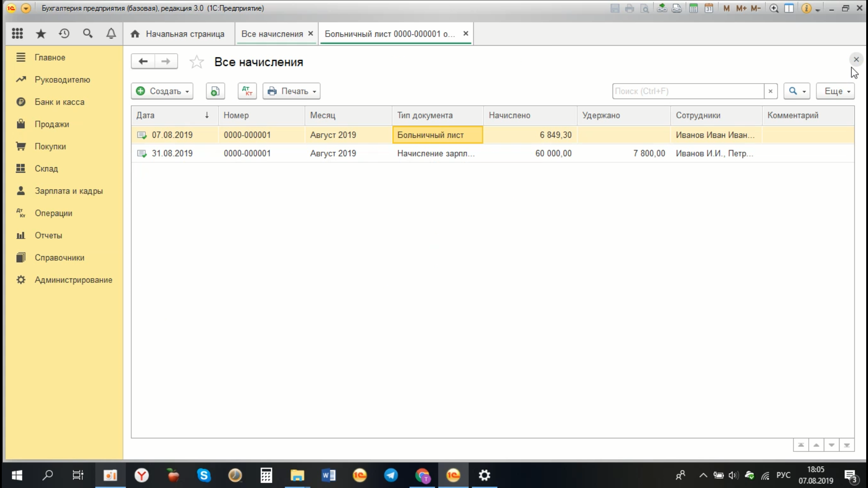Open the Еще actions dropdown
868x488 pixels.
click(x=835, y=91)
